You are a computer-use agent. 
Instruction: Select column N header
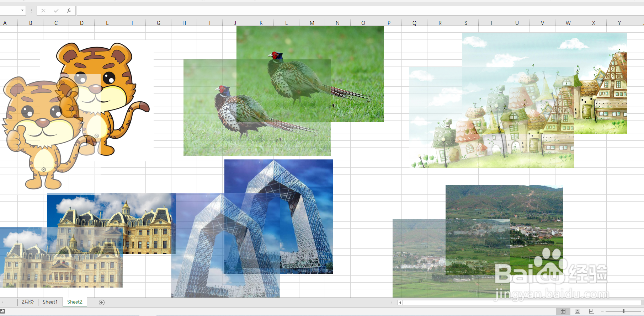point(338,23)
